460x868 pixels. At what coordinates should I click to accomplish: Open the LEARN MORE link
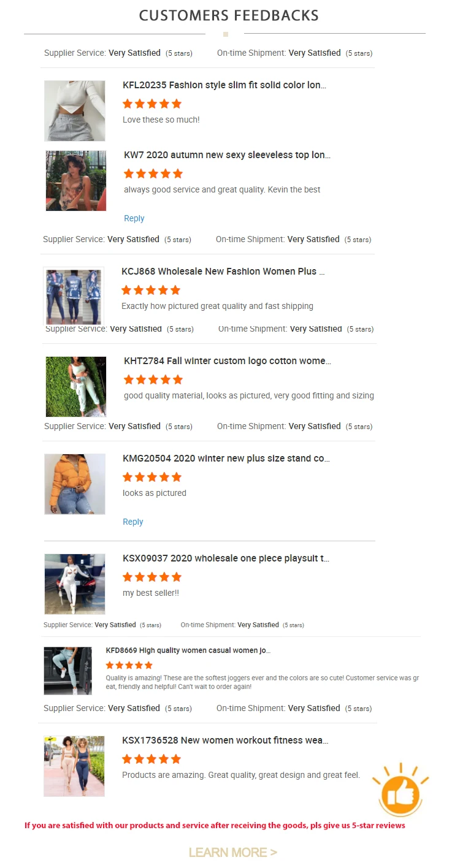point(233,853)
